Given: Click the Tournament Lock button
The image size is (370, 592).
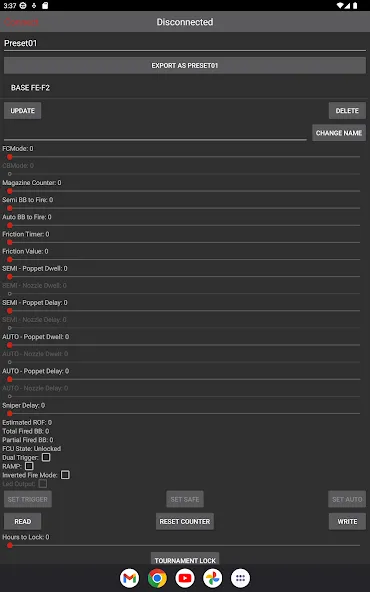Looking at the screenshot, I should tap(185, 559).
